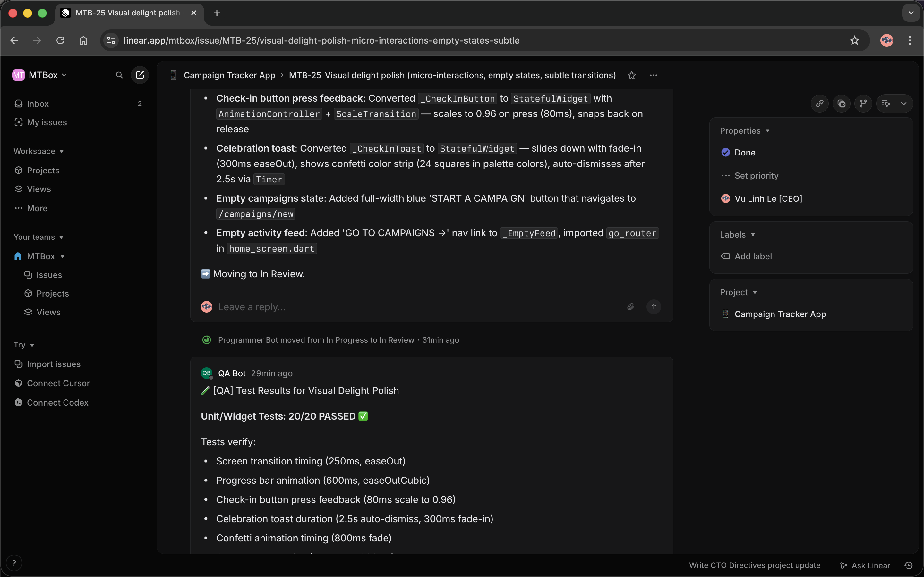Open Campaign Tracker App breadcrumb

coord(229,75)
